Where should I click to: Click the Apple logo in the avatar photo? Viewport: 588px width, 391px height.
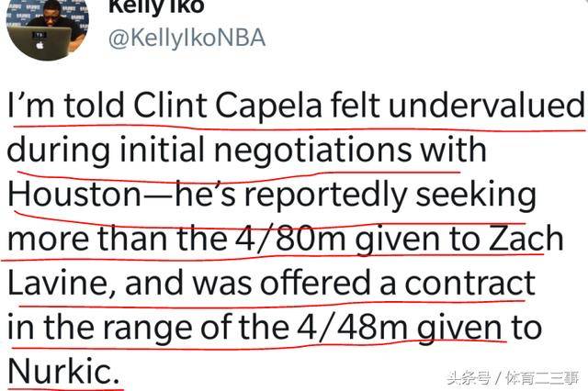point(40,46)
